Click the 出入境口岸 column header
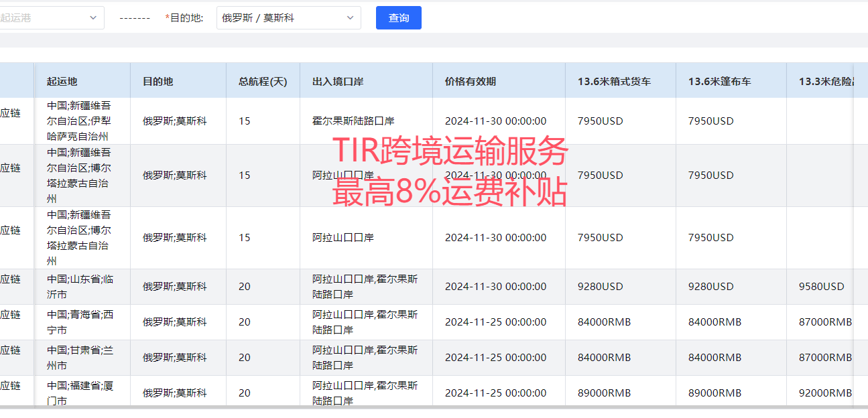This screenshot has width=868, height=418. point(338,81)
